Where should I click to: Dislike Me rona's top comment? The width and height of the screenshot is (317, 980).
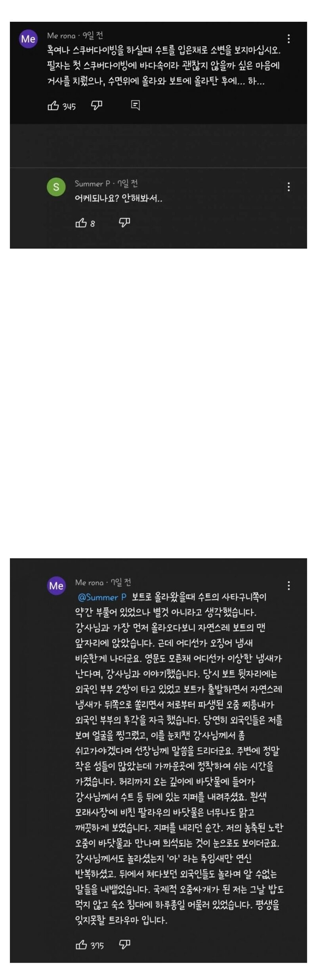coord(97,105)
